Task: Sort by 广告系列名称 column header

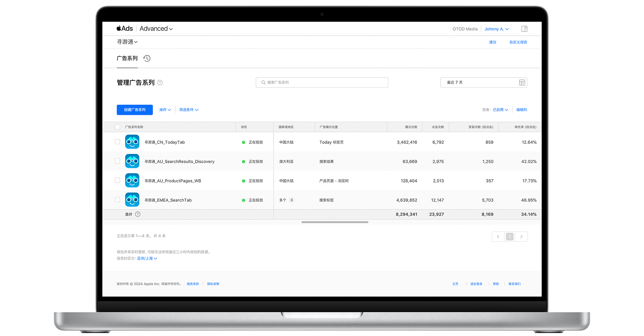Action: point(134,127)
